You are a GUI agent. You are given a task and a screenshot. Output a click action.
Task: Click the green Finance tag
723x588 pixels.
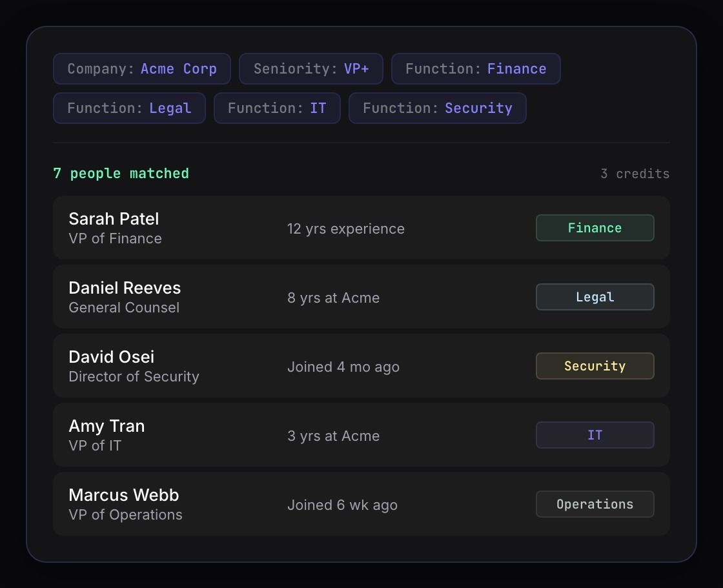(595, 228)
